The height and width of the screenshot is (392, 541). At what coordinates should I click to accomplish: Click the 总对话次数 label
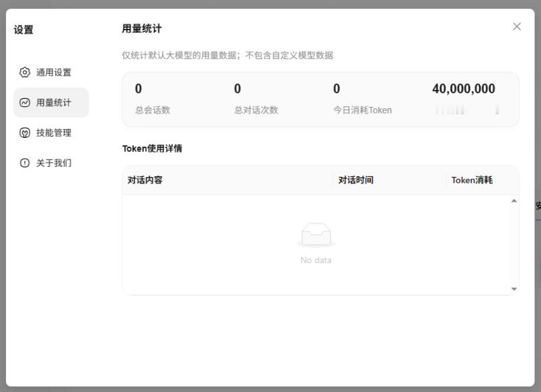[256, 110]
